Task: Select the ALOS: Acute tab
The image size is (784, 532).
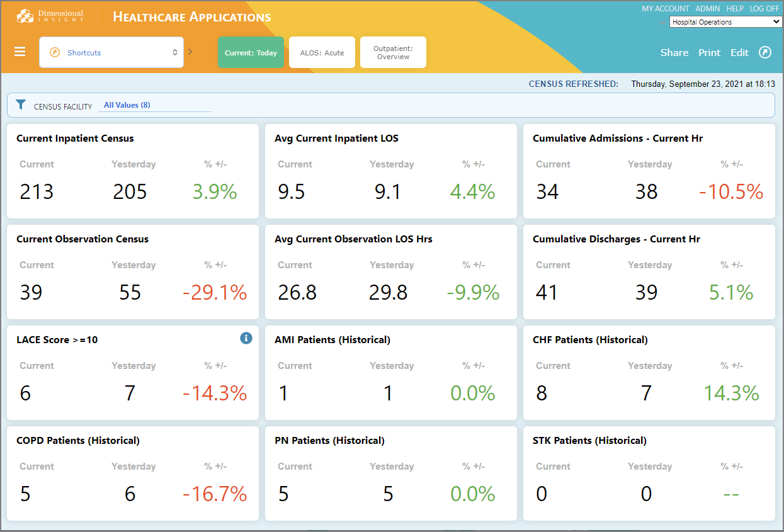Action: [322, 52]
